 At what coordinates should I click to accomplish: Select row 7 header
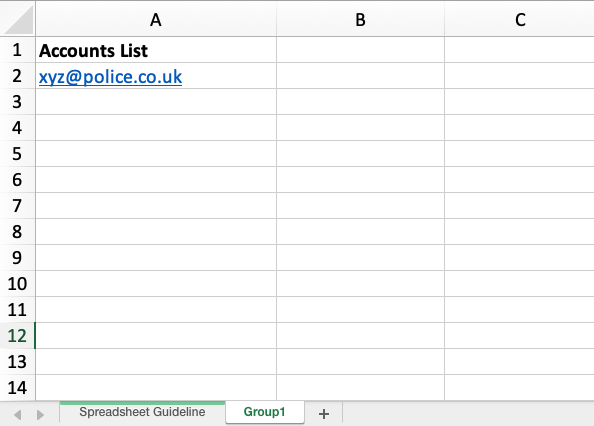[17, 206]
